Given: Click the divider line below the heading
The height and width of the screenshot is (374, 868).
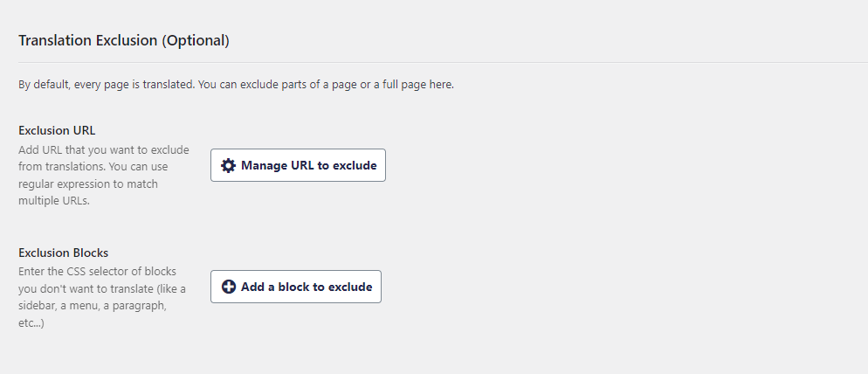Looking at the screenshot, I should (437, 62).
